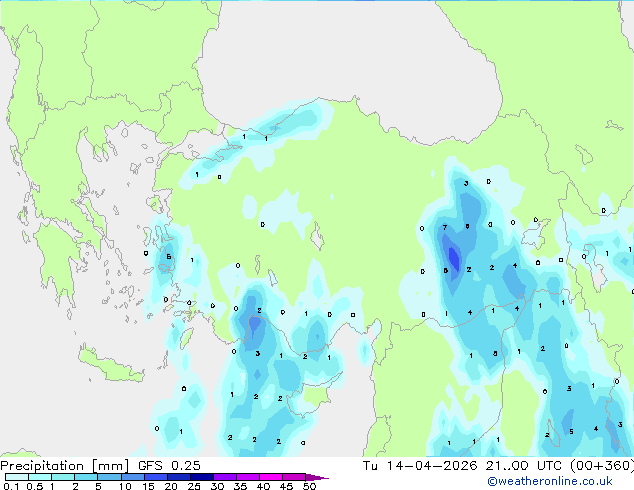Pick the legend swatch between 45 and 50
634x490 pixels.
(294, 477)
